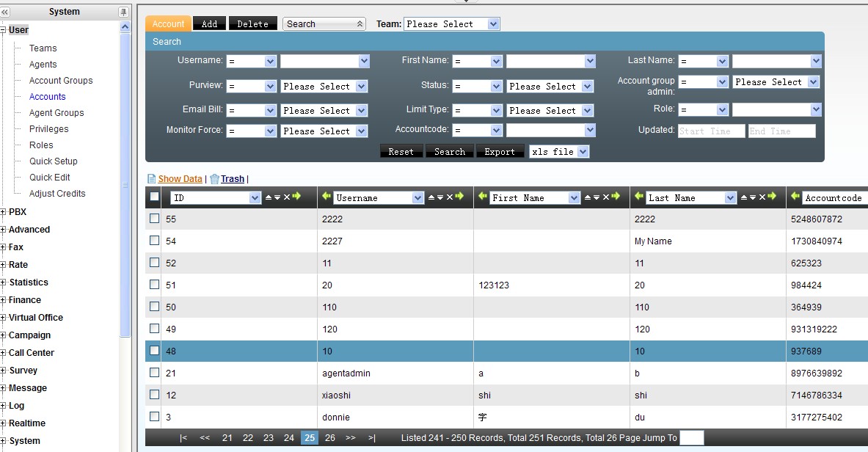Image resolution: width=868 pixels, height=452 pixels.
Task: Sort the Username column descending
Action: point(440,197)
